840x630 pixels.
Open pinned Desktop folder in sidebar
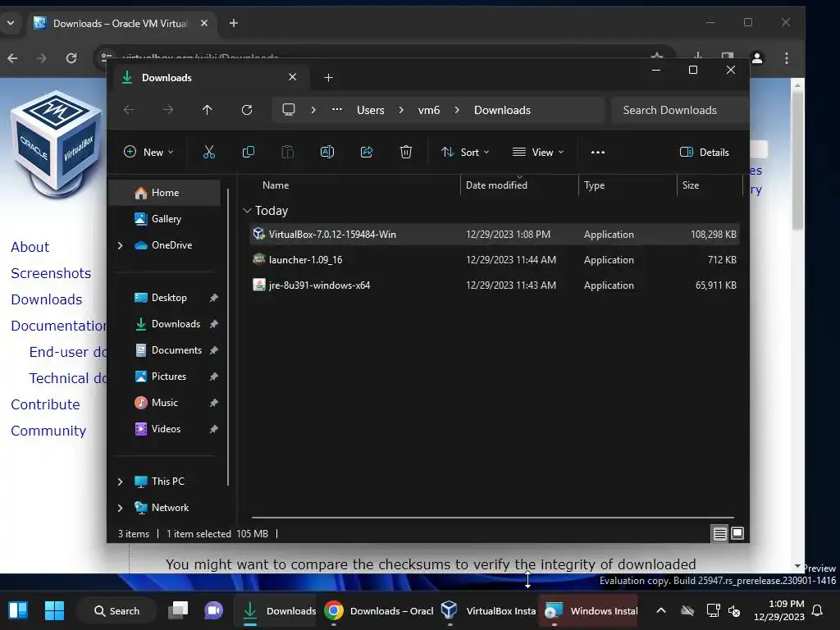coord(169,298)
